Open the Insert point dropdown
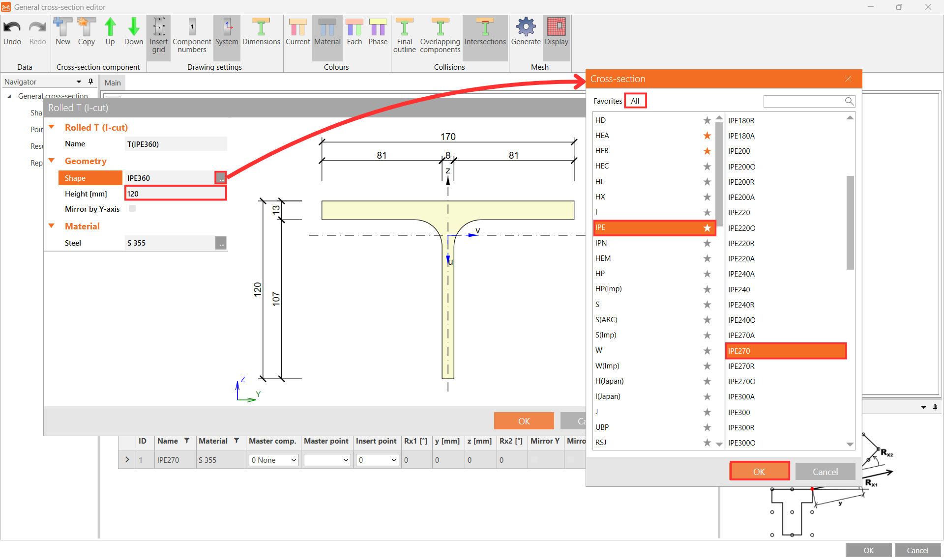 (377, 460)
